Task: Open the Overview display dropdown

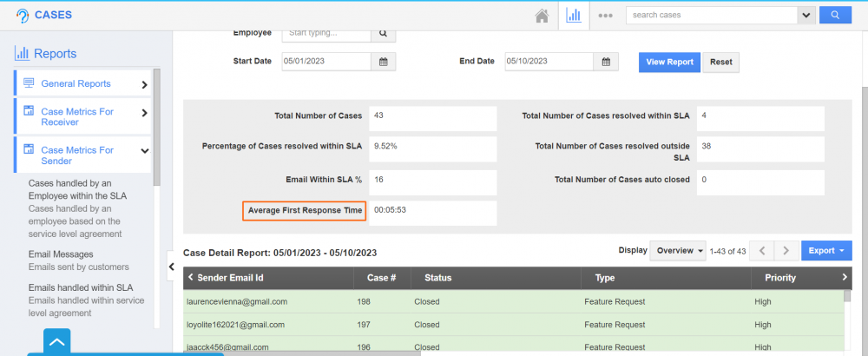Action: tap(680, 251)
